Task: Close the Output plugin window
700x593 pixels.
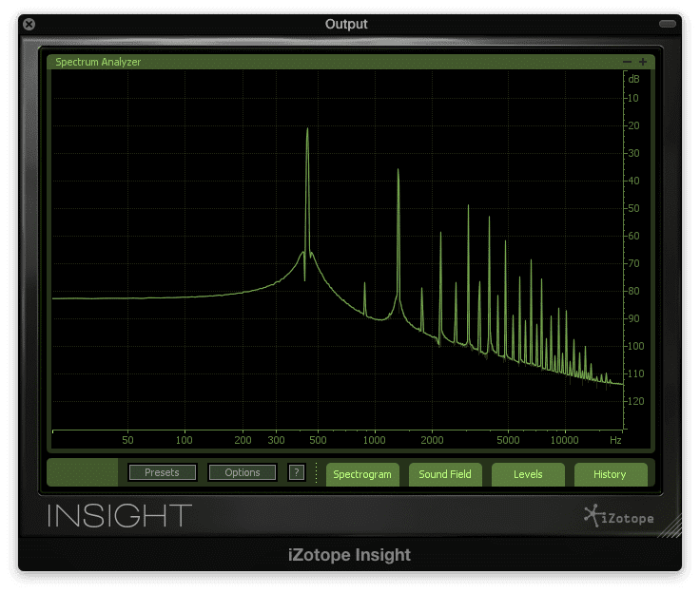Action: click(x=29, y=24)
